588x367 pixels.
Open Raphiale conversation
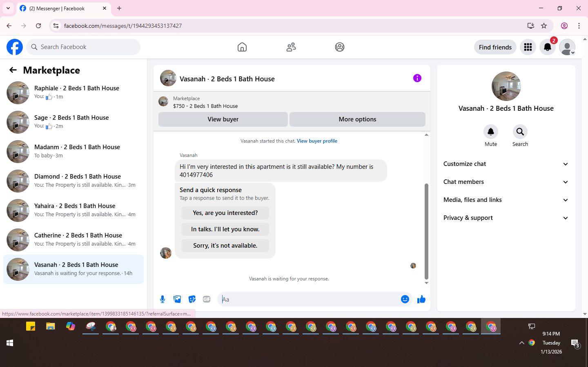click(x=73, y=93)
